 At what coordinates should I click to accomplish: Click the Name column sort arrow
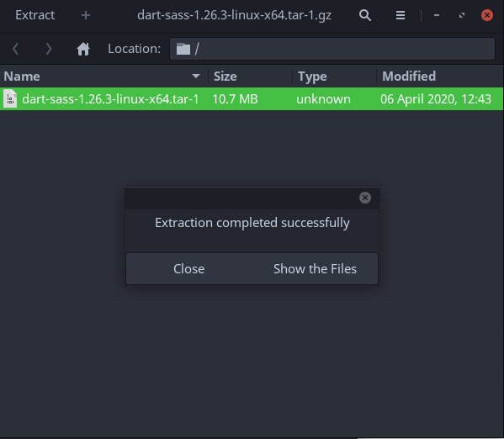pyautogui.click(x=196, y=77)
